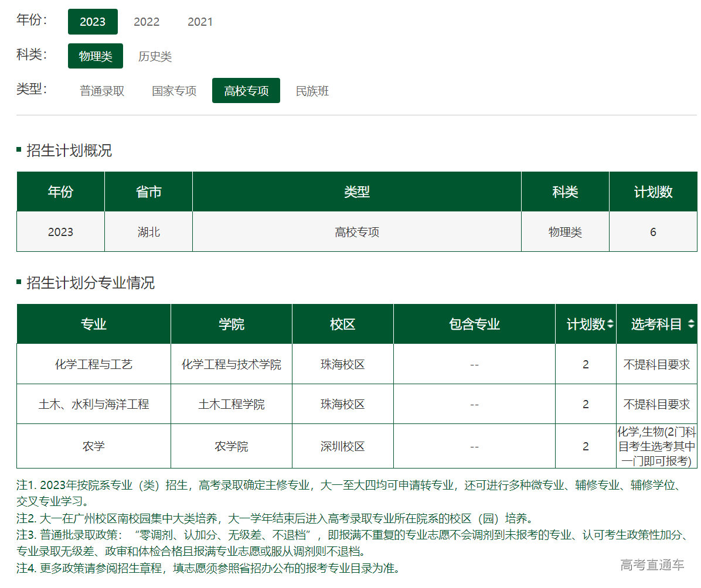Click the 农学院 college cell

pos(232,446)
